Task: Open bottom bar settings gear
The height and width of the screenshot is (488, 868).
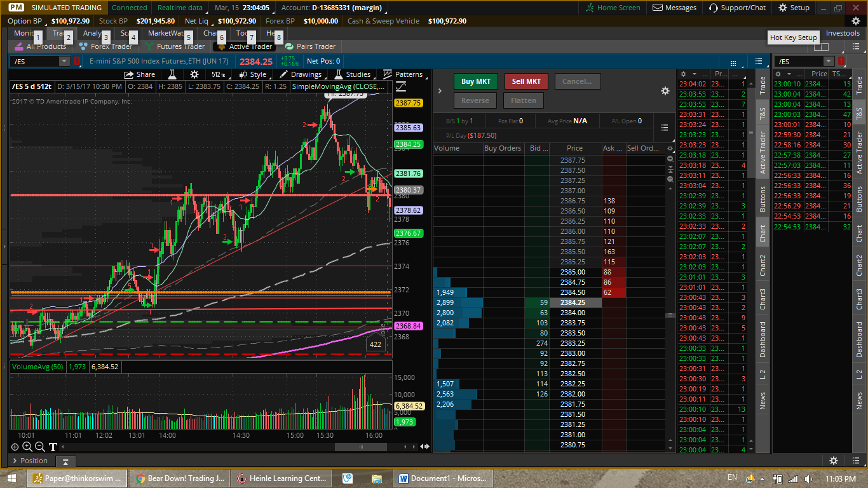Action: click(x=834, y=461)
